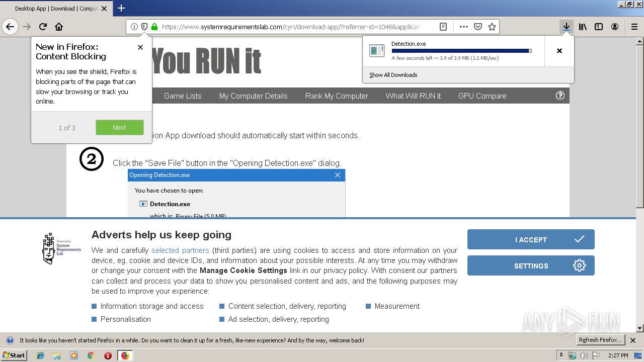Show hidden system tray icons
Screen dimensions: 644x362
point(561,355)
